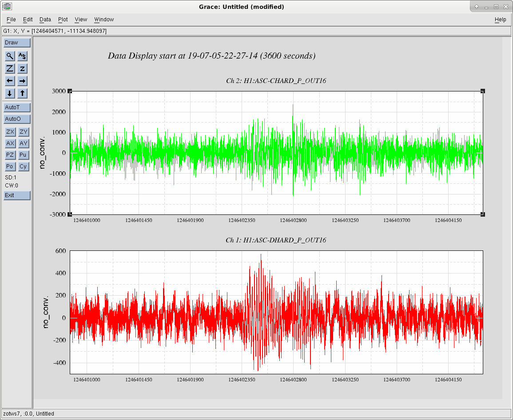The height and width of the screenshot is (420, 513).
Task: Open the Plot menu
Action: coord(63,19)
